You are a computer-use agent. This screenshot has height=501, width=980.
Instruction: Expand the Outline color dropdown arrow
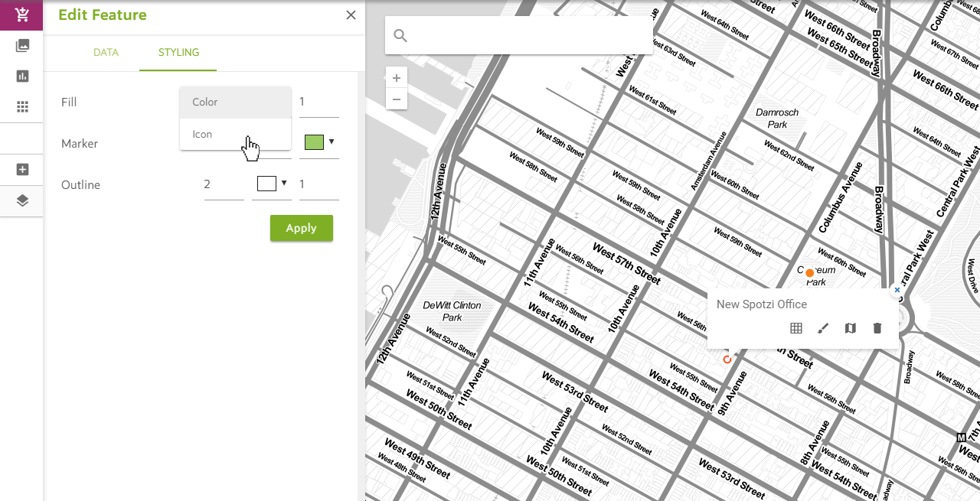[x=284, y=183]
